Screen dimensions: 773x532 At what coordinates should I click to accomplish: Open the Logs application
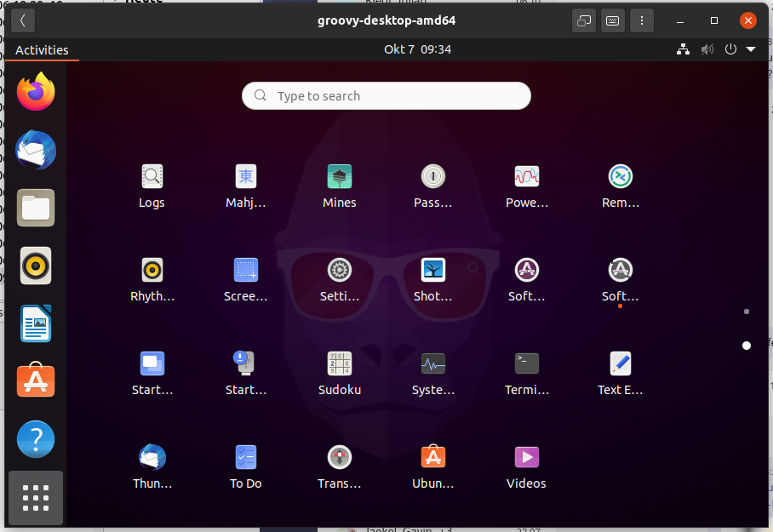[x=152, y=186]
